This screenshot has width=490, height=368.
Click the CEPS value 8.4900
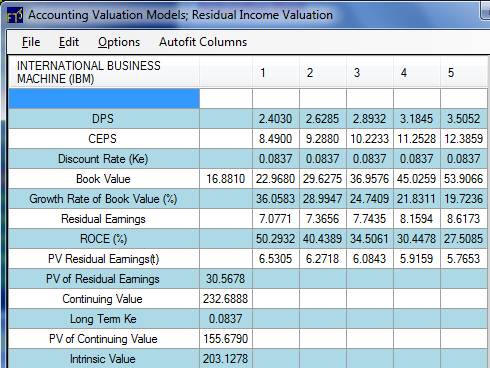(276, 139)
